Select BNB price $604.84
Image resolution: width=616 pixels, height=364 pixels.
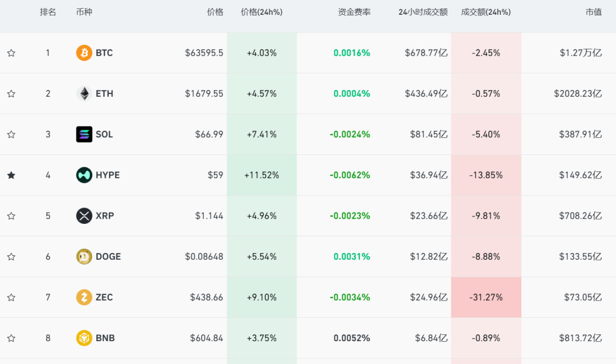(x=206, y=338)
